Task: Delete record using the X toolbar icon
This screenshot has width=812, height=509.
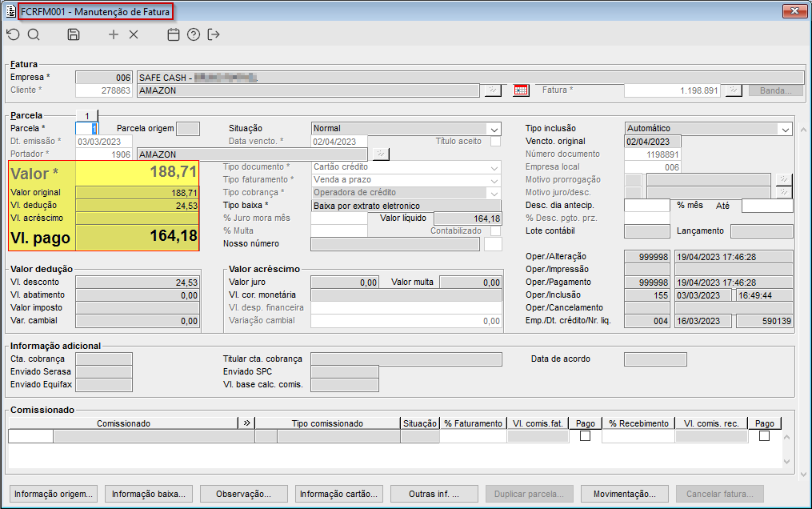Action: 134,34
